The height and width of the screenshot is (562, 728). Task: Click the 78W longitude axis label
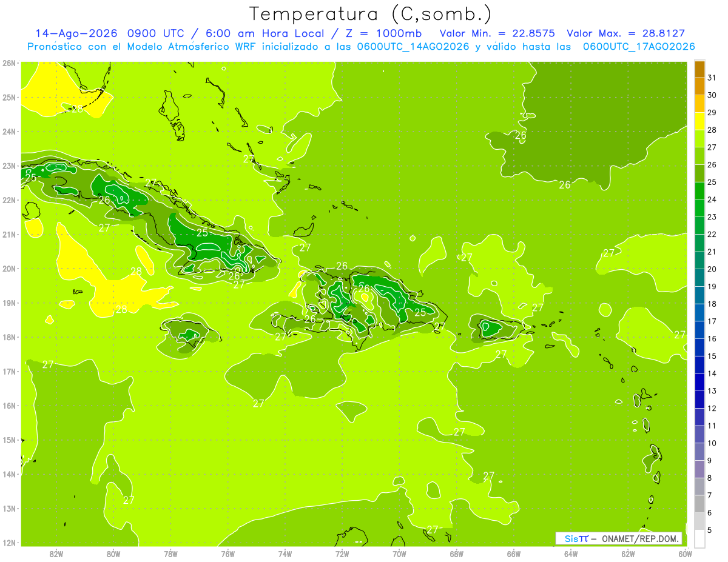coord(170,554)
